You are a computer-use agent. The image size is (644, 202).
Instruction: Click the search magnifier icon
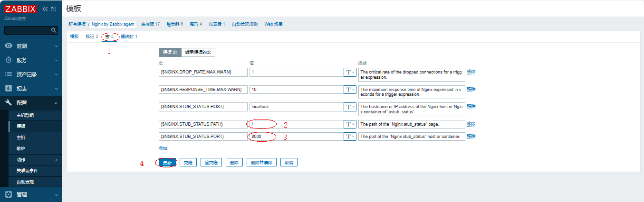54,30
